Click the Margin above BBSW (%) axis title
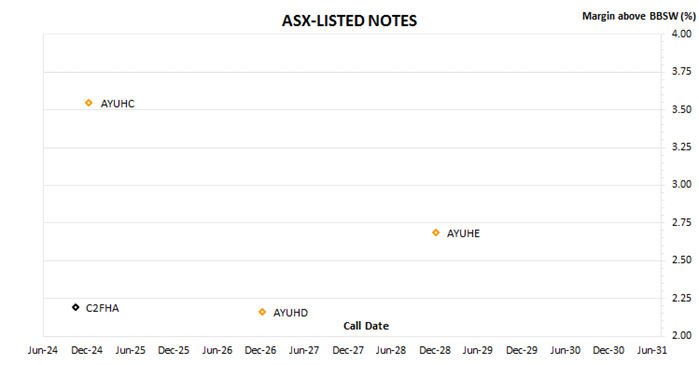699x365 pixels. pos(639,16)
